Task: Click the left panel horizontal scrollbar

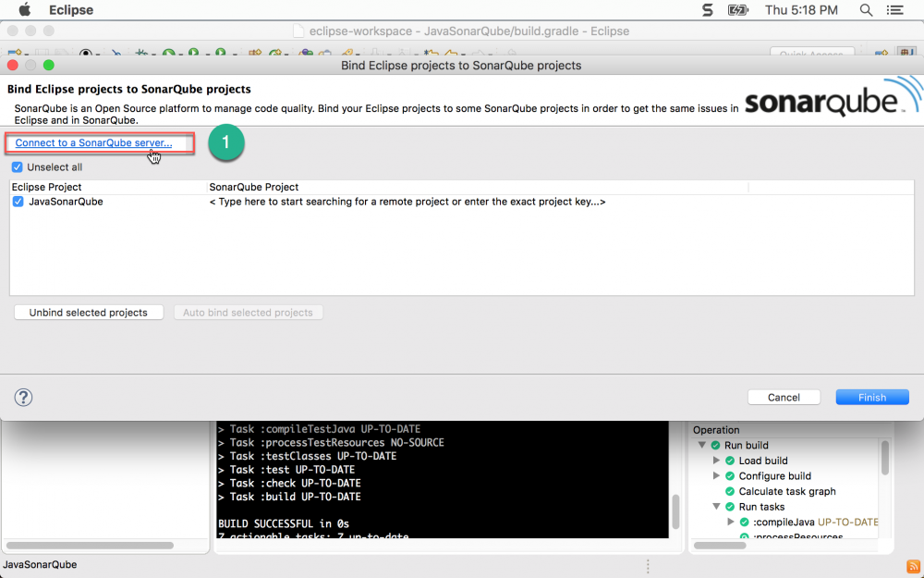Action: pos(91,546)
